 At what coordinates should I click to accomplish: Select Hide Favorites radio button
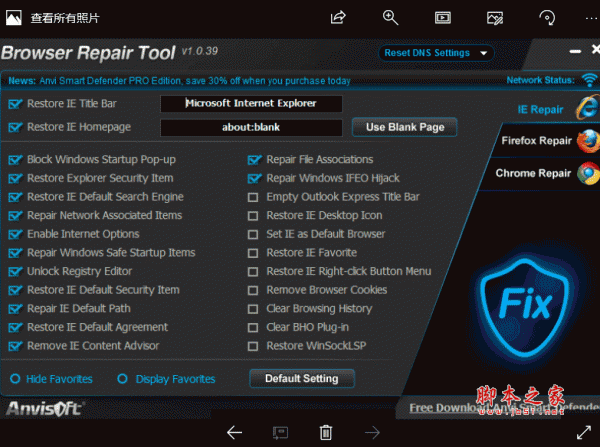[x=15, y=379]
